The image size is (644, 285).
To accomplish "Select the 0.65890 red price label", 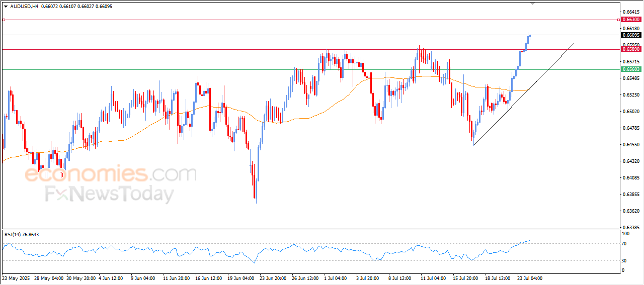I will (x=631, y=49).
